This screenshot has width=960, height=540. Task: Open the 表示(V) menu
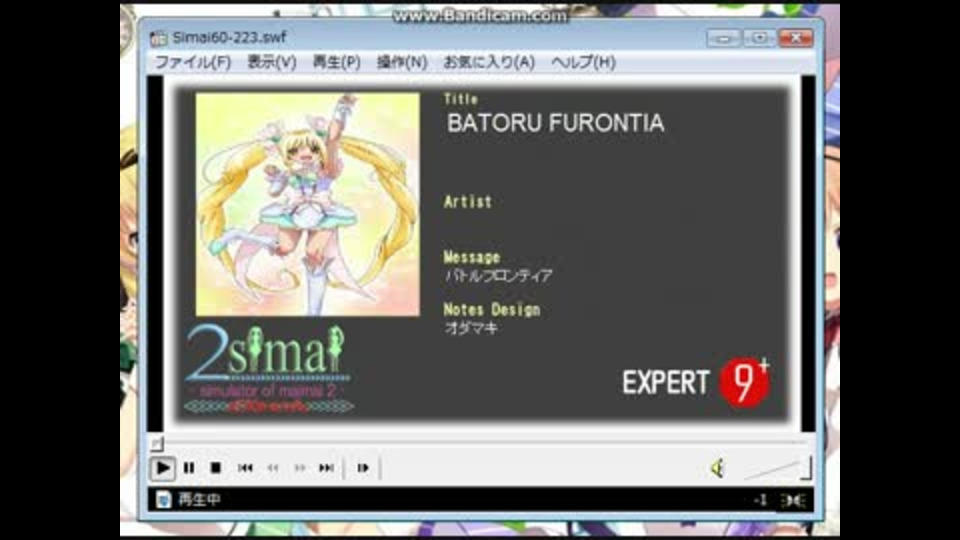[272, 62]
